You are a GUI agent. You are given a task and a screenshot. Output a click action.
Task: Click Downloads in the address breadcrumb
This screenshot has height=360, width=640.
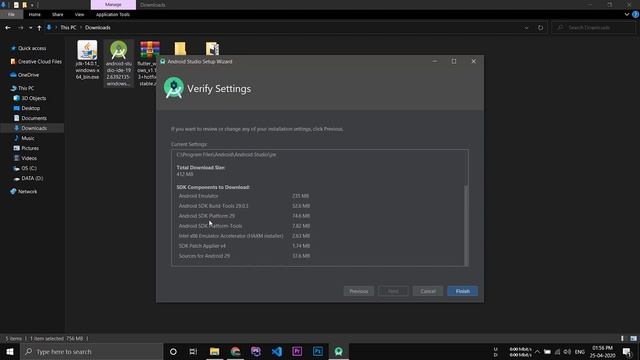98,28
